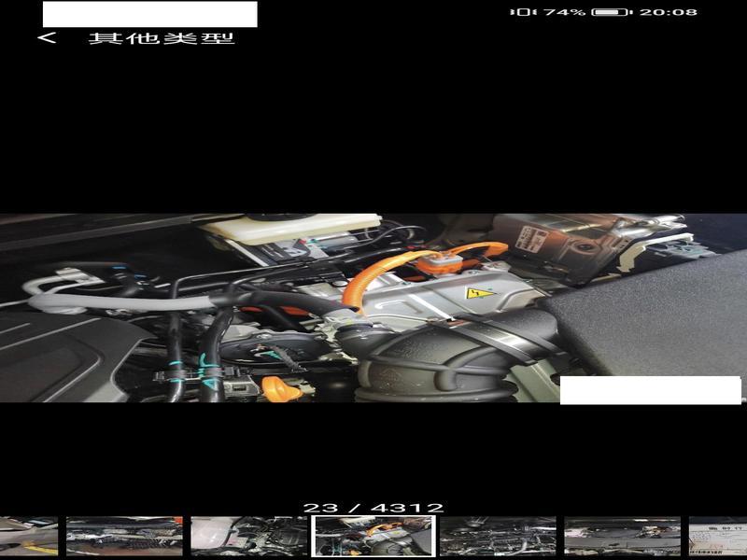Tap the 23 / 4312 photo counter
The width and height of the screenshot is (747, 560).
pos(373,508)
